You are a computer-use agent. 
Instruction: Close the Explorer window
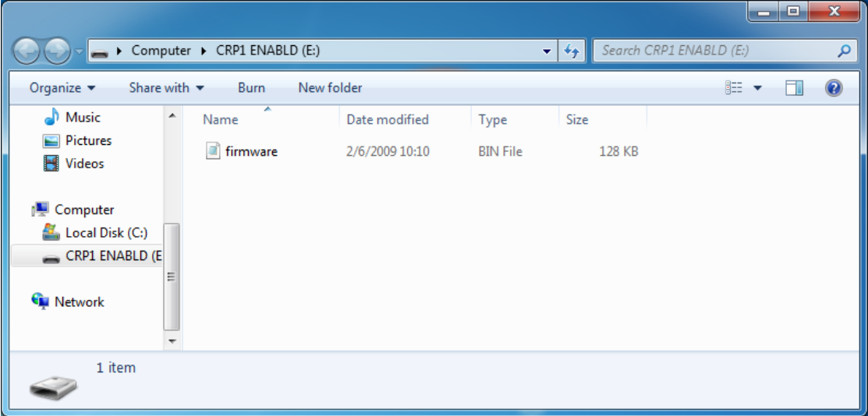[834, 10]
